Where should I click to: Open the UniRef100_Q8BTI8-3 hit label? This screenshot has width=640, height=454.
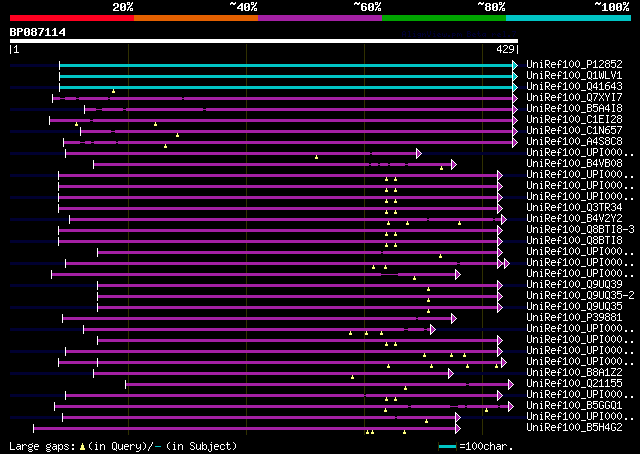coord(562,230)
